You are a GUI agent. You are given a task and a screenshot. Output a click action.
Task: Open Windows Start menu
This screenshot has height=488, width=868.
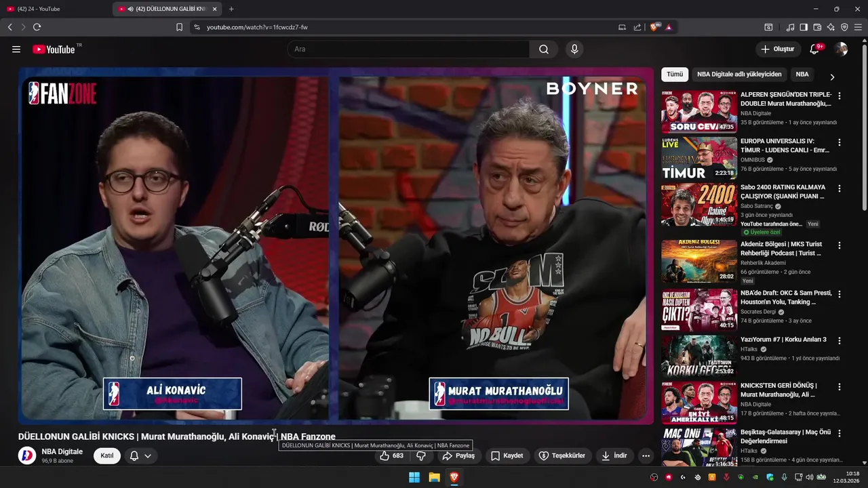(414, 477)
